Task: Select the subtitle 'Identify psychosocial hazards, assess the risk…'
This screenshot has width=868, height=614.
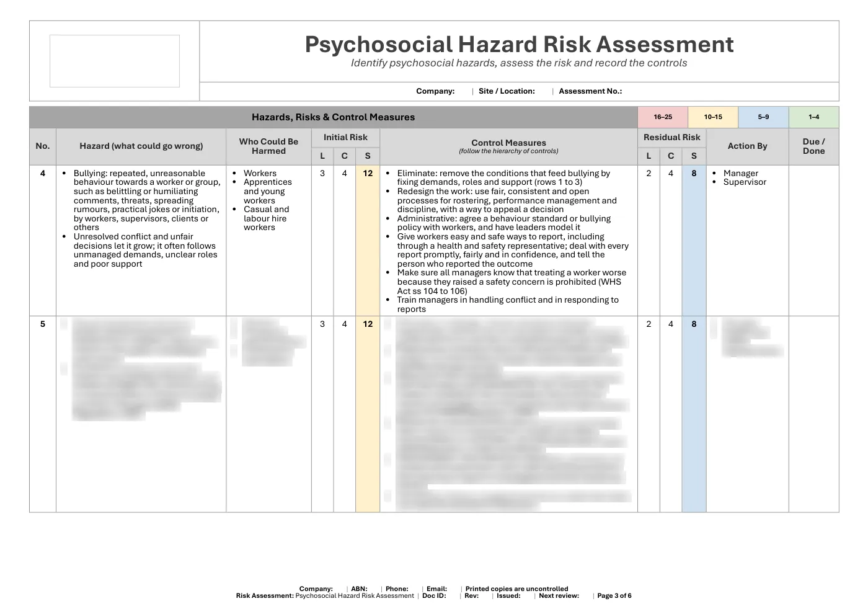Action: (519, 63)
